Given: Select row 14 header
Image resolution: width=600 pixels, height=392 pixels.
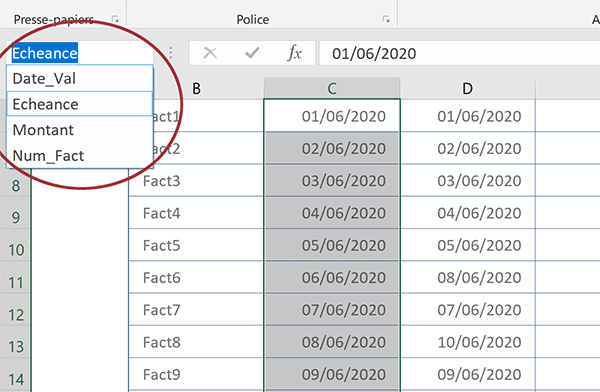Looking at the screenshot, I should (x=15, y=379).
